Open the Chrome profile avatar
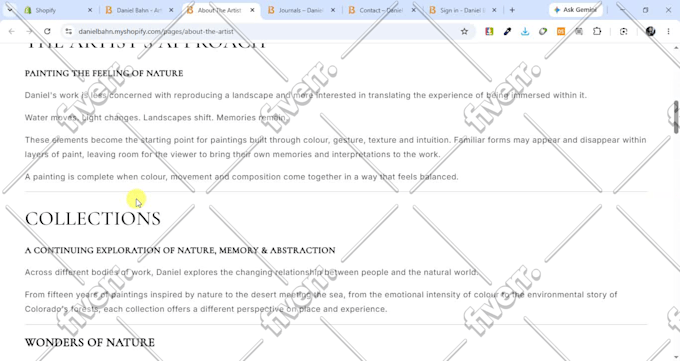 pyautogui.click(x=650, y=31)
